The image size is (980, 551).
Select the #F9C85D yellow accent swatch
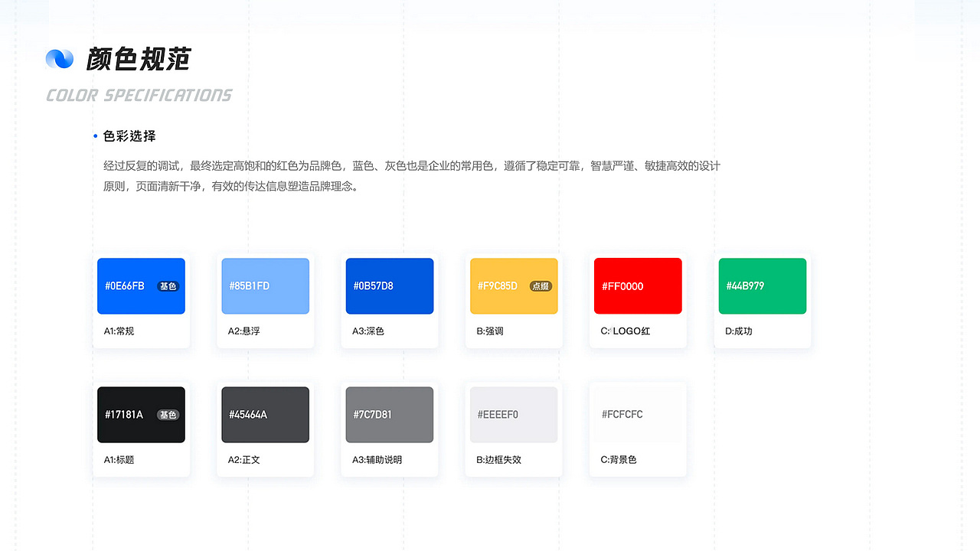coord(513,285)
